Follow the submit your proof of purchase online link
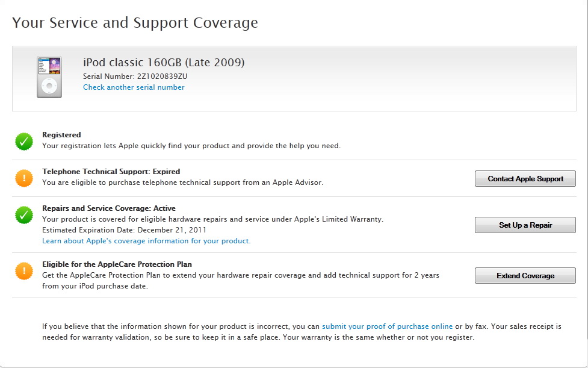This screenshot has height=368, width=588. point(387,326)
